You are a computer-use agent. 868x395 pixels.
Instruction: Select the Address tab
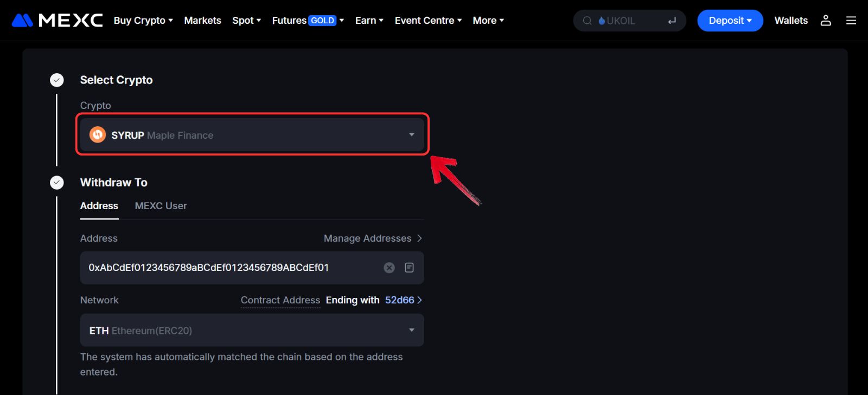[x=99, y=206]
